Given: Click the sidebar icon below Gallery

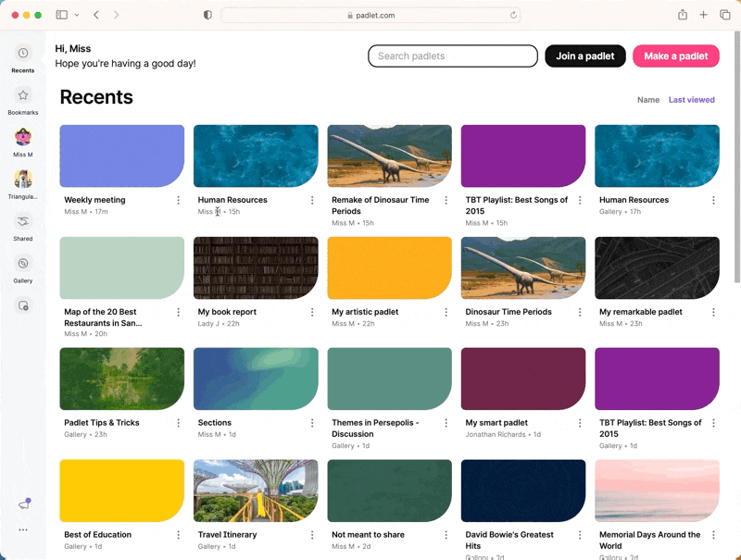Looking at the screenshot, I should coord(22,305).
